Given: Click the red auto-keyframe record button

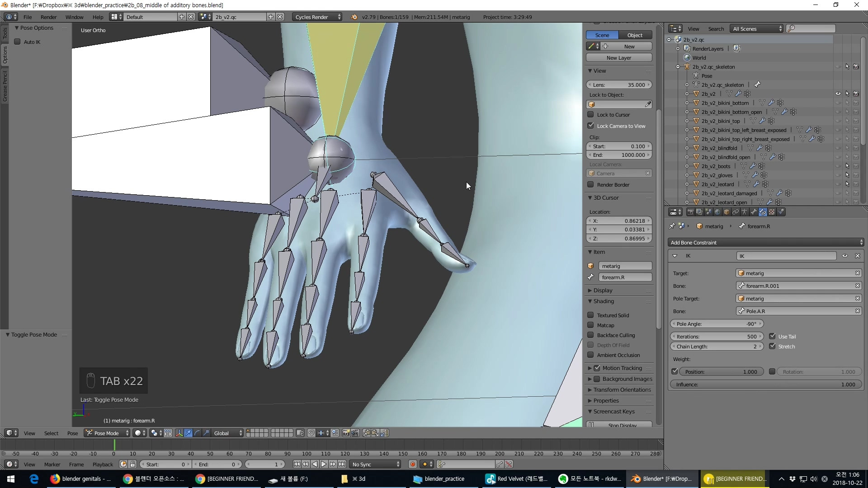Looking at the screenshot, I should click(412, 464).
